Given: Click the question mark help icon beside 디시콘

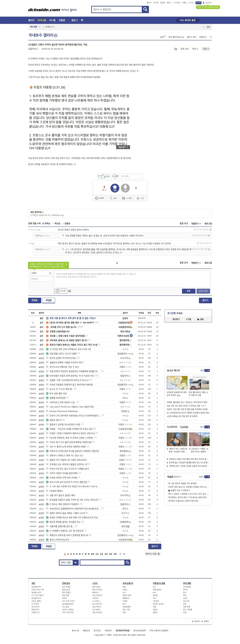Looking at the screenshot, I should (x=70, y=291).
